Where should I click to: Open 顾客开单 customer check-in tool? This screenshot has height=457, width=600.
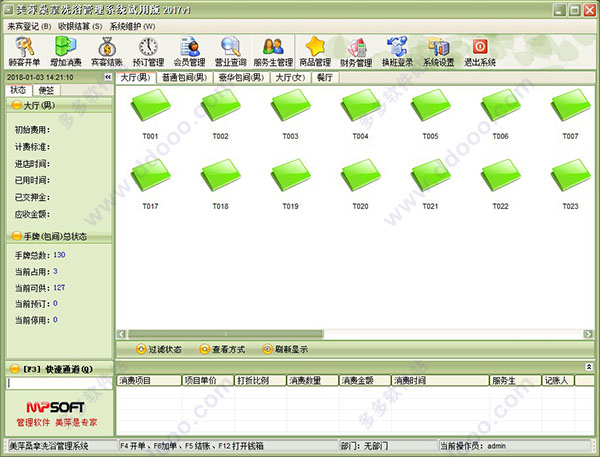(x=24, y=52)
